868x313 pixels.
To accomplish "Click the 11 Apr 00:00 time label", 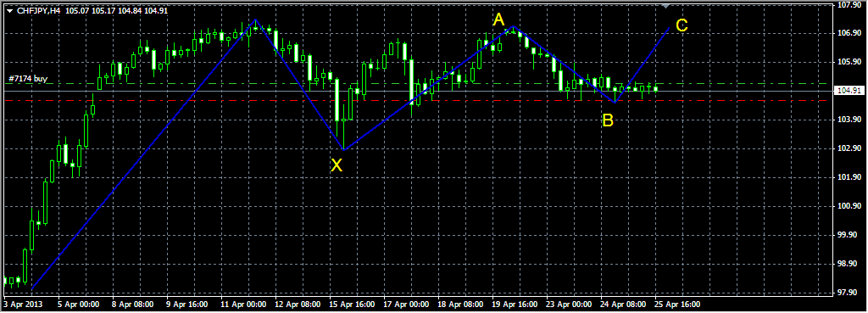I will (x=243, y=305).
